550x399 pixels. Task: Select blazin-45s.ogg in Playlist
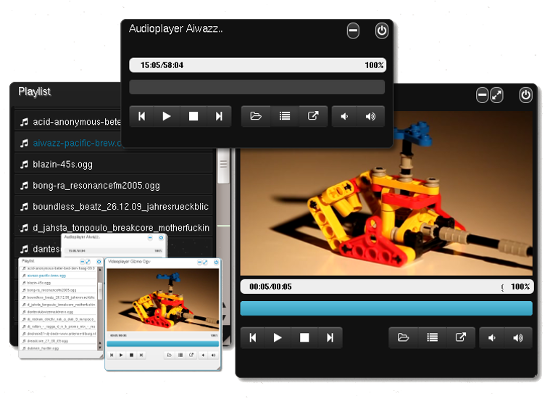(x=114, y=164)
